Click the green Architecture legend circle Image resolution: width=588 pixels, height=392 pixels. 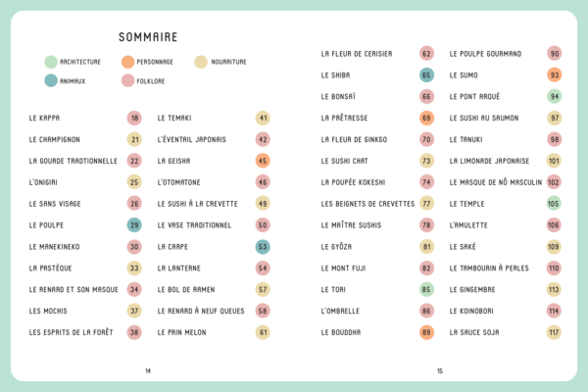[51, 62]
